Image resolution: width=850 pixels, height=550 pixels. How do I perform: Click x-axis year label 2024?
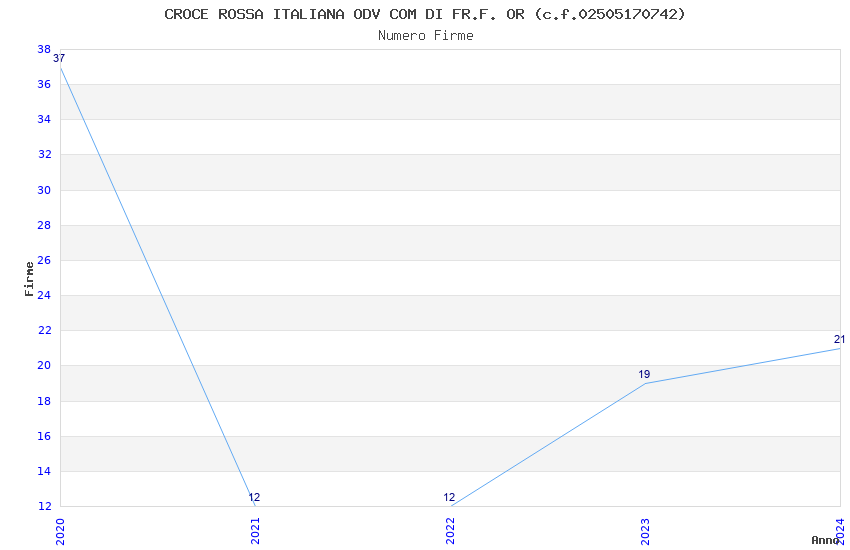840,532
